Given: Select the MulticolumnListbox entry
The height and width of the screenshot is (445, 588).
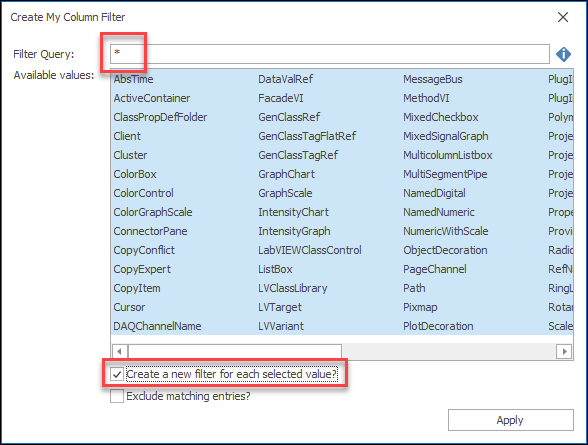Looking at the screenshot, I should [448, 155].
